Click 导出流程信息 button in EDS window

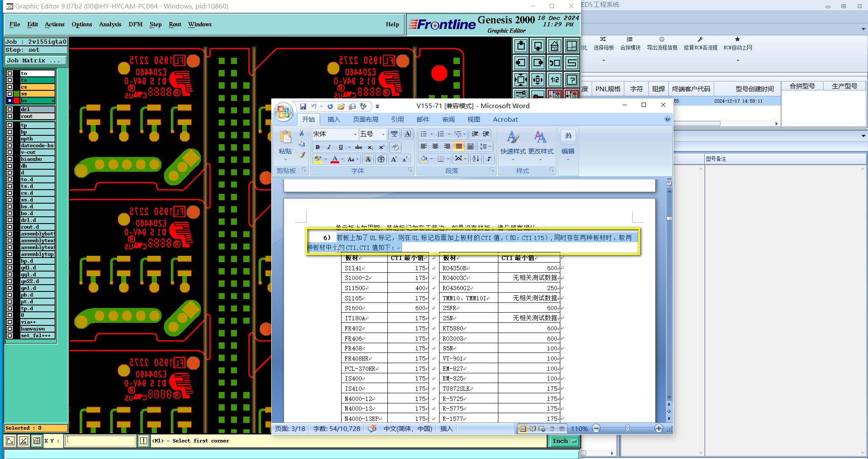(x=662, y=44)
